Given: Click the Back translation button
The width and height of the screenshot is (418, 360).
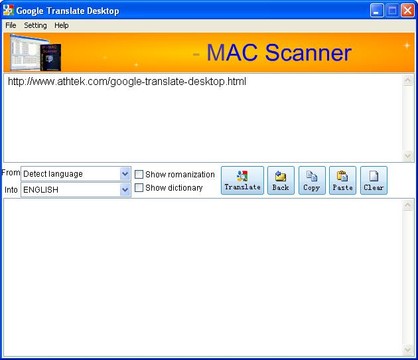Looking at the screenshot, I should [x=281, y=180].
